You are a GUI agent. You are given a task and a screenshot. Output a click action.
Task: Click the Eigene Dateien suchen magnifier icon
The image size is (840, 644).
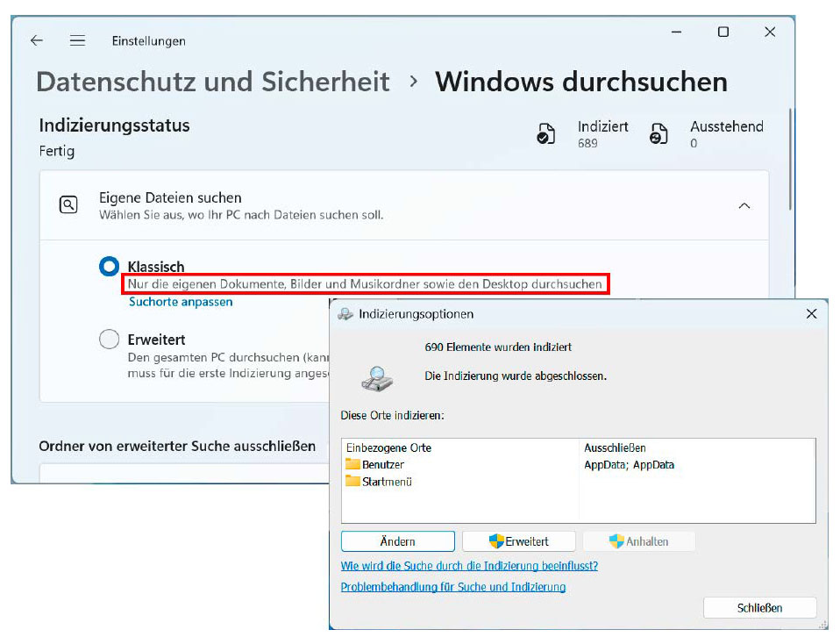(x=68, y=204)
